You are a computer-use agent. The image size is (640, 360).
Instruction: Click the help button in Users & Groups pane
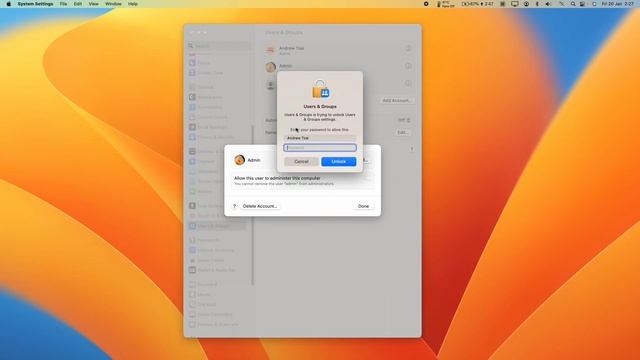coord(411,149)
